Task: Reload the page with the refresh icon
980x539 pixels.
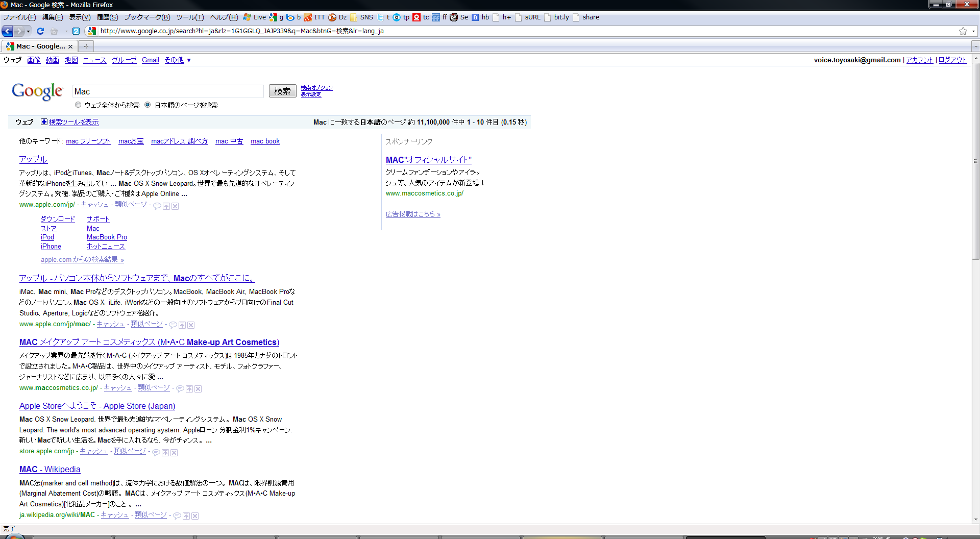Action: 40,31
